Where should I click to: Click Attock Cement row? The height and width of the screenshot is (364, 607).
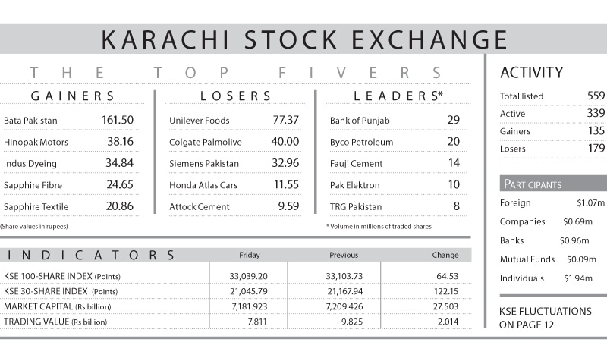tap(198, 206)
